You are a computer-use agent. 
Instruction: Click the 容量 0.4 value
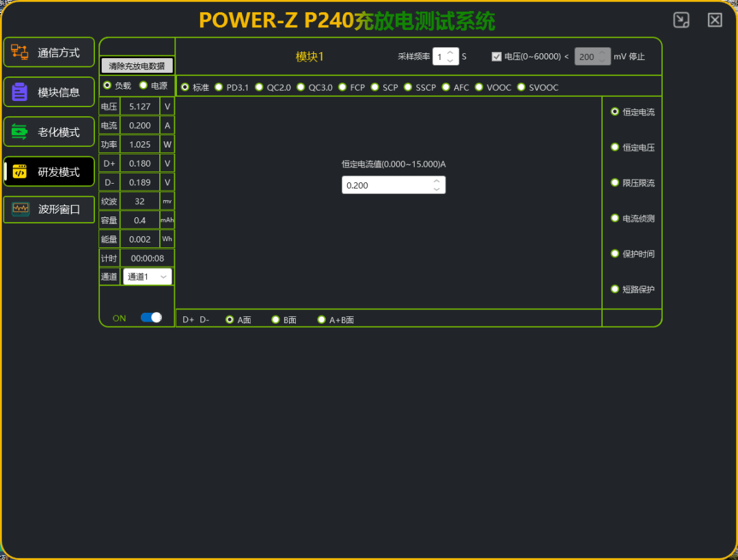(140, 220)
